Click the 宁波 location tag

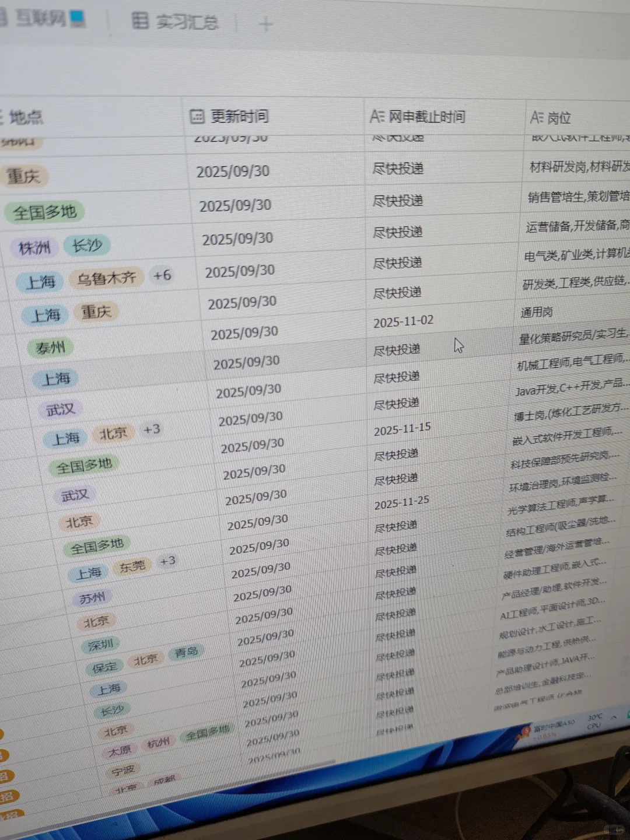(123, 771)
